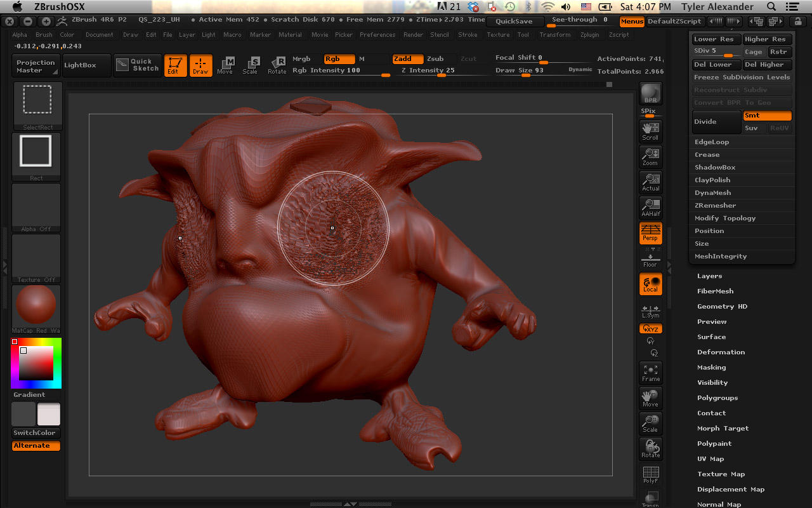Toggle Persp perspective view
The width and height of the screenshot is (812, 508).
[x=650, y=233]
